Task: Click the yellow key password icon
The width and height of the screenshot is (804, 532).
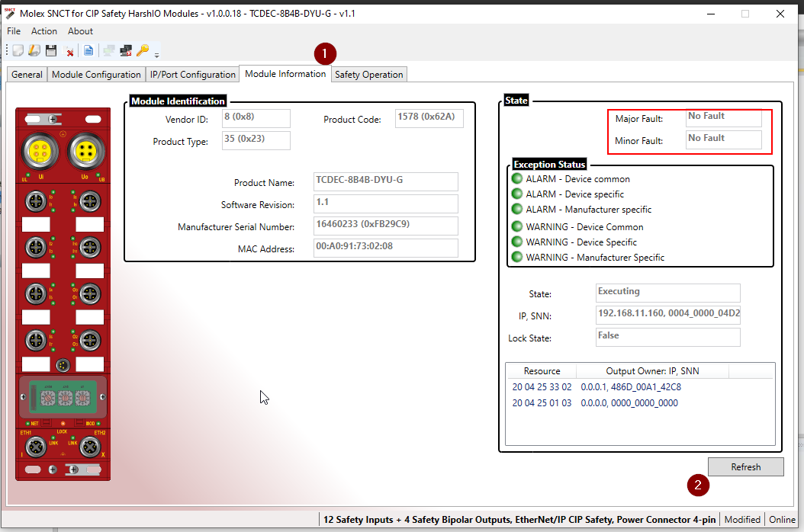Action: pos(143,50)
